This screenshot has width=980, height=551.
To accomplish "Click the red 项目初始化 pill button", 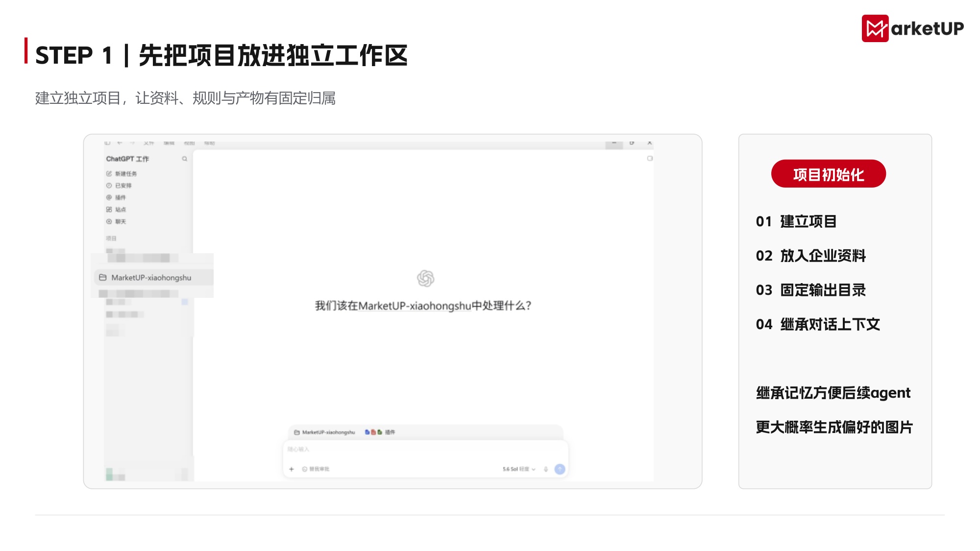I will (829, 174).
